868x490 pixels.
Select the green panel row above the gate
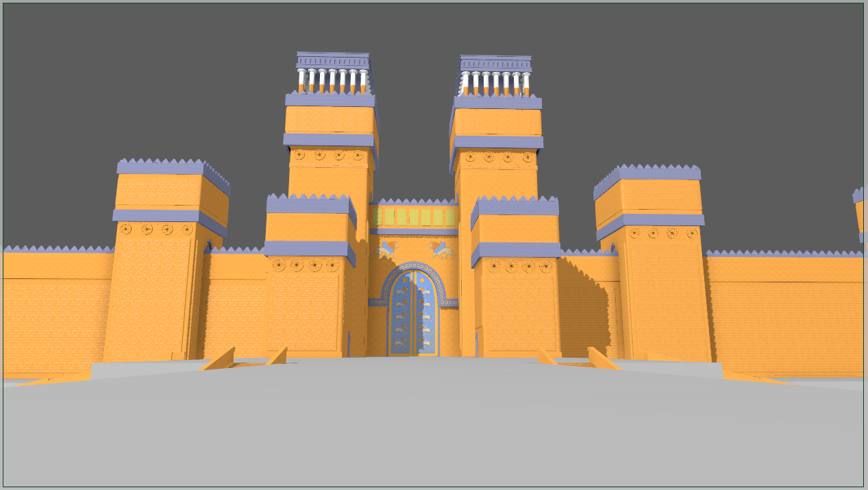pyautogui.click(x=413, y=217)
